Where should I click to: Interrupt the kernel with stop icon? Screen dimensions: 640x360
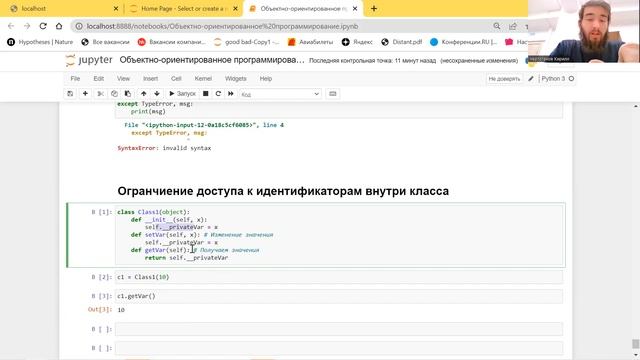206,93
